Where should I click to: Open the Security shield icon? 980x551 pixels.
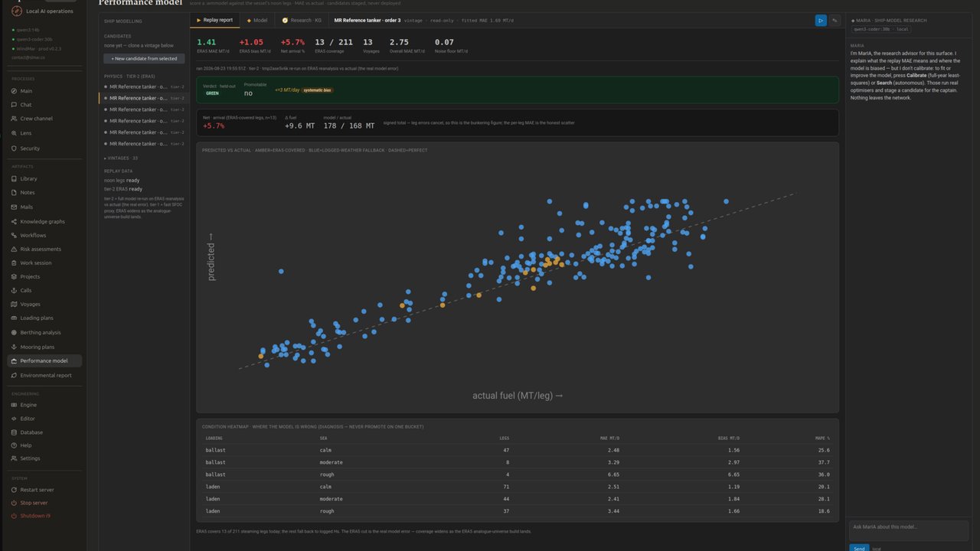14,148
